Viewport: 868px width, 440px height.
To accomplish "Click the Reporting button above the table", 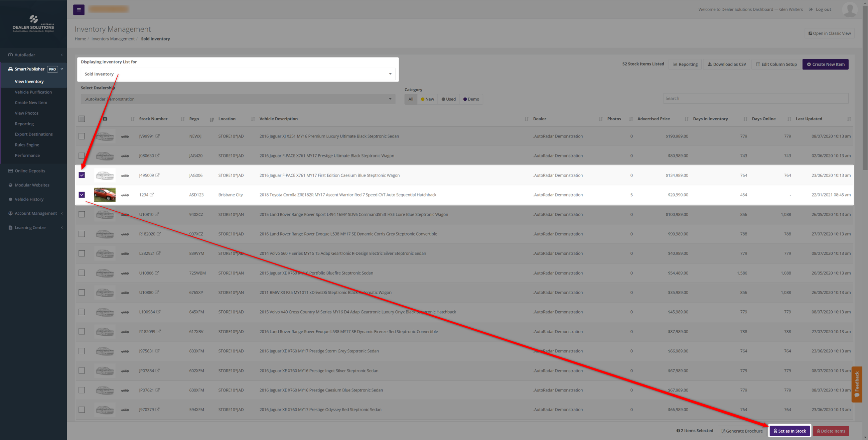I will tap(685, 64).
